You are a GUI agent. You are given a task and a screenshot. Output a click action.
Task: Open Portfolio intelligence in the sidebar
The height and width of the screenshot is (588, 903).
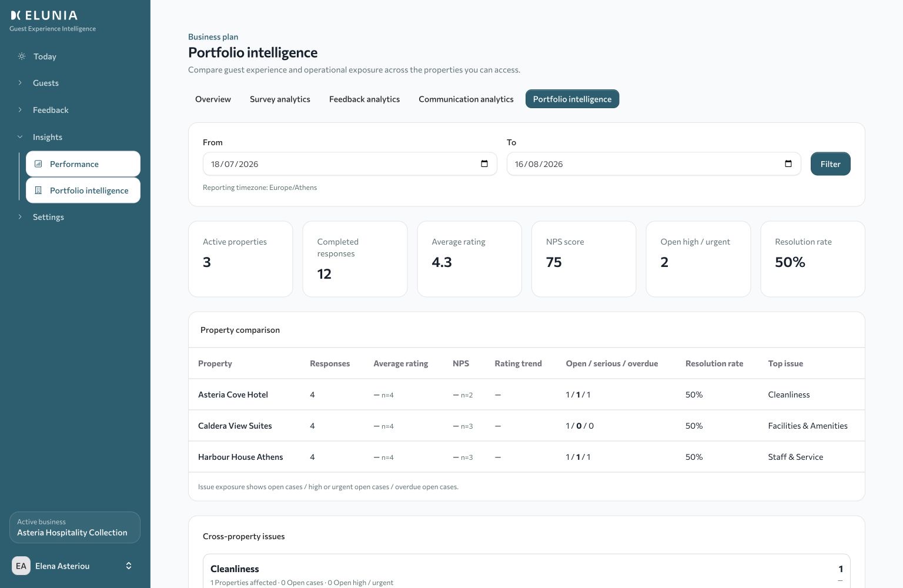coord(83,191)
